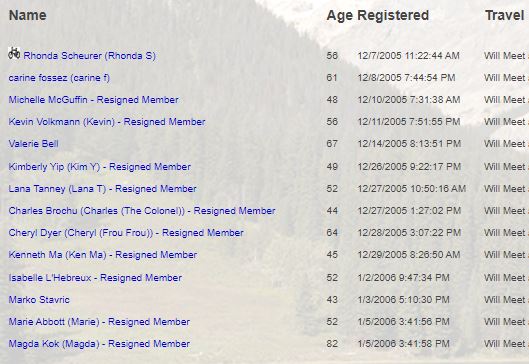Click Marie Abbott (Marie) member link
This screenshot has height=364, width=529.
point(99,322)
